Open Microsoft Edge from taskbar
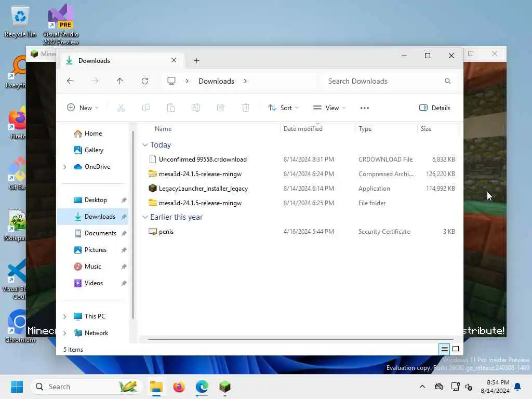Image resolution: width=532 pixels, height=399 pixels. (202, 387)
